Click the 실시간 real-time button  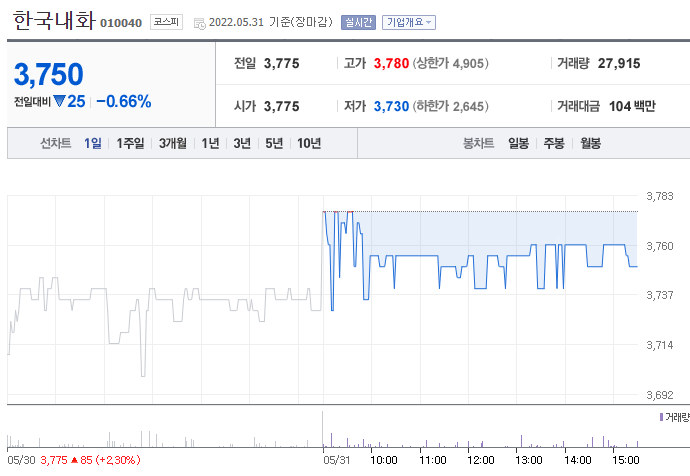(x=358, y=22)
